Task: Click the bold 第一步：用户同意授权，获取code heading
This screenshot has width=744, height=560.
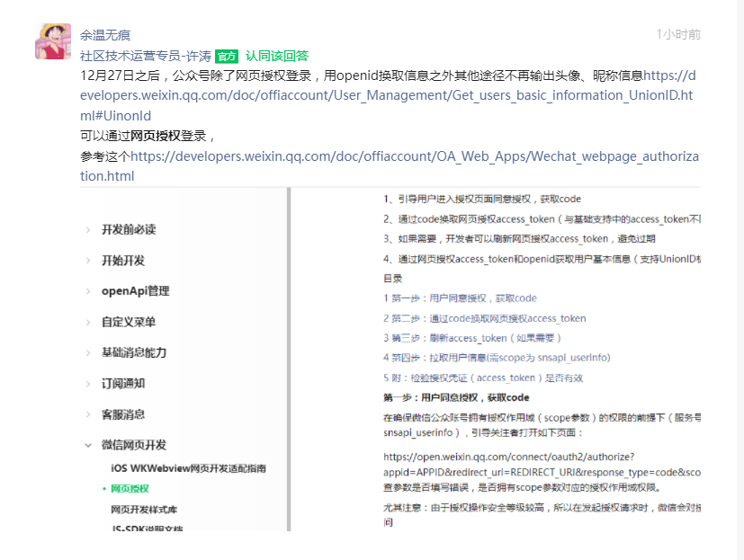Action: pos(456,397)
